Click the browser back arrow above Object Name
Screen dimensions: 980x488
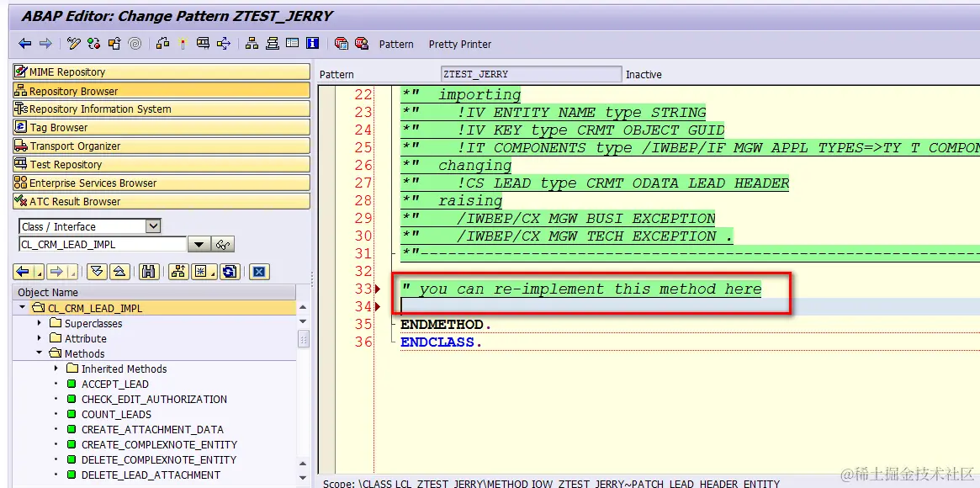coord(23,272)
